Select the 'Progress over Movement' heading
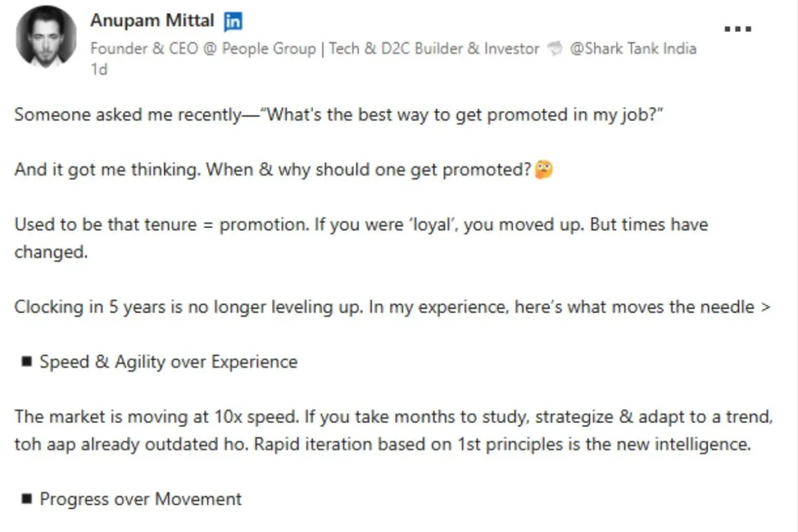Screen dimensions: 798x532 pyautogui.click(x=140, y=499)
